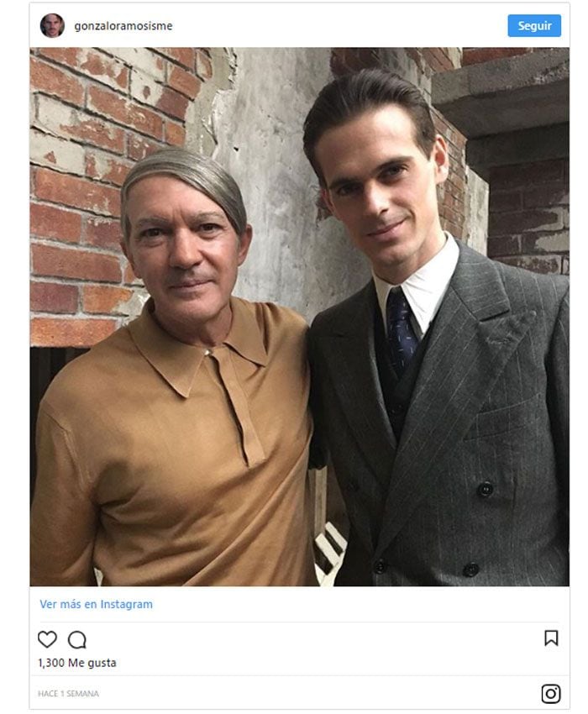Open the gonzaloramosisme username link
Image resolution: width=588 pixels, height=714 pixels.
123,26
